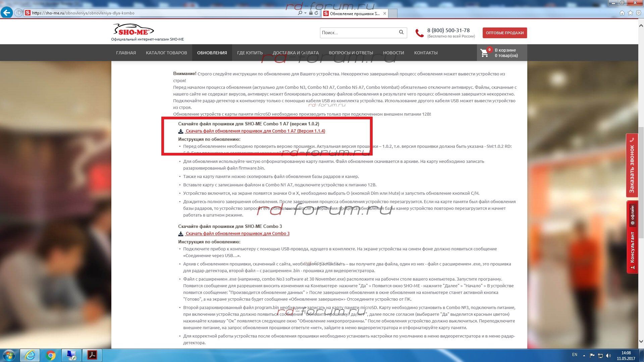Image resolution: width=644 pixels, height=362 pixels.
Task: Open browser tools gear icon
Action: click(x=638, y=13)
